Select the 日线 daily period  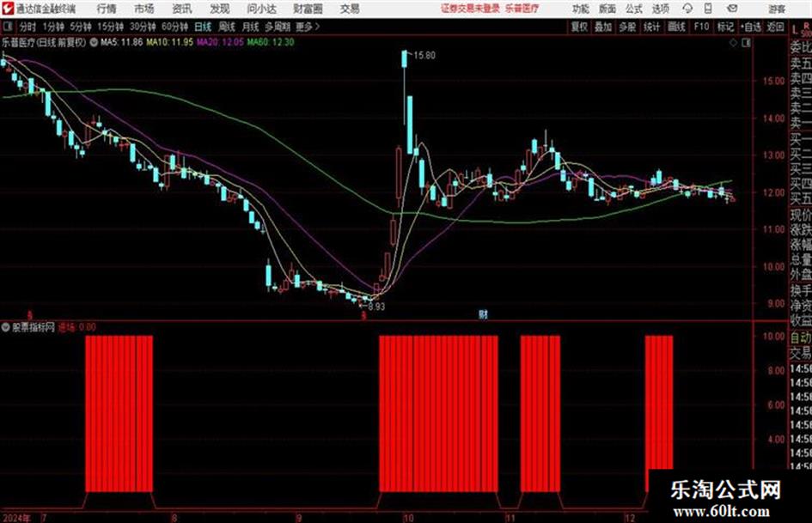tap(203, 27)
